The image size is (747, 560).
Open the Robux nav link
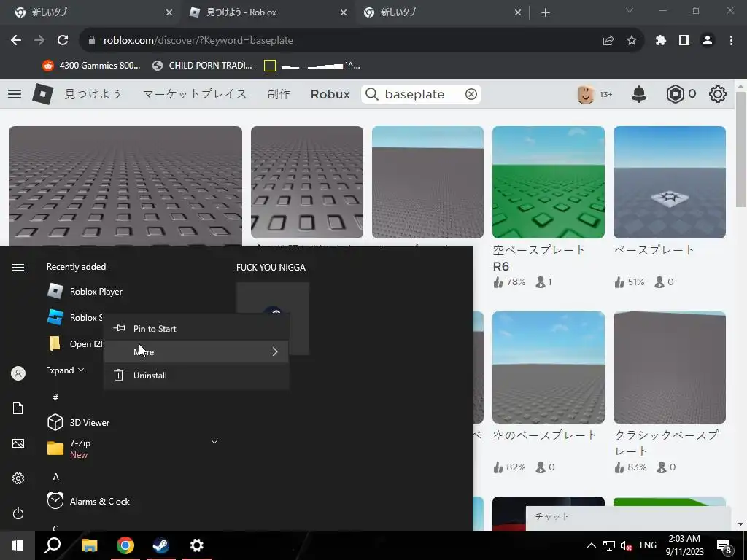[330, 94]
